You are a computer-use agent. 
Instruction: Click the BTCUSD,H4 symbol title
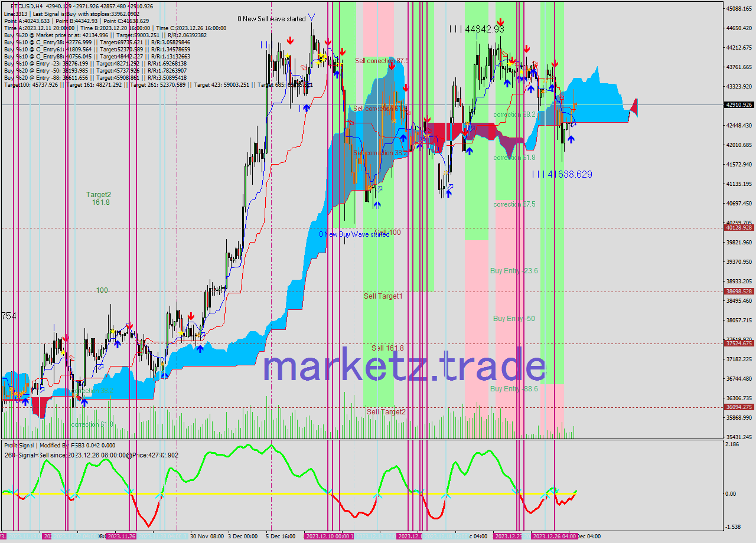click(26, 6)
